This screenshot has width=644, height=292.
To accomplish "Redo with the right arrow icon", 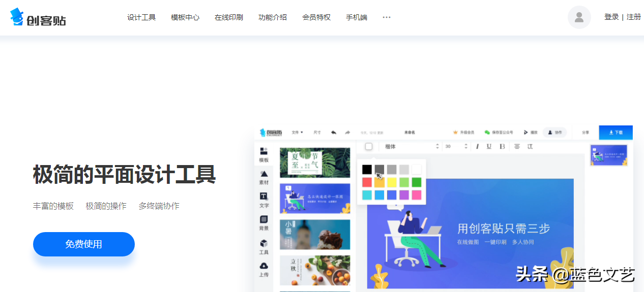I will pos(347,133).
